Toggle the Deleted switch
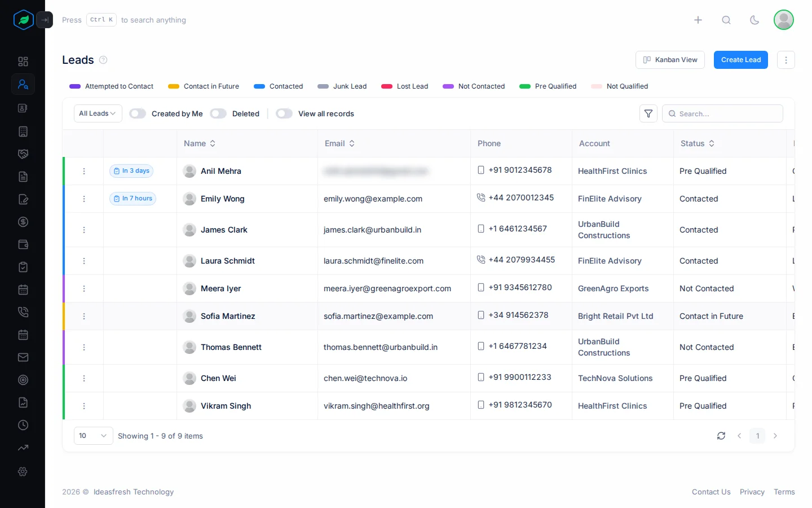This screenshot has height=508, width=812. pos(218,113)
